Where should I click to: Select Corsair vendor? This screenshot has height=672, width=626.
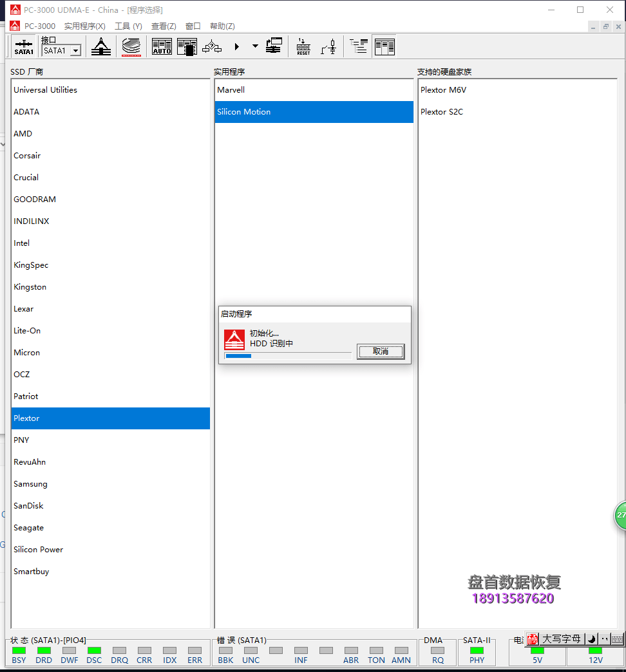click(111, 156)
